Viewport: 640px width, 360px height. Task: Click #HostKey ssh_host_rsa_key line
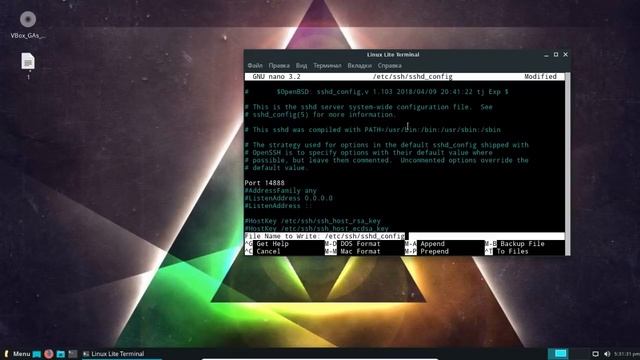(x=313, y=221)
